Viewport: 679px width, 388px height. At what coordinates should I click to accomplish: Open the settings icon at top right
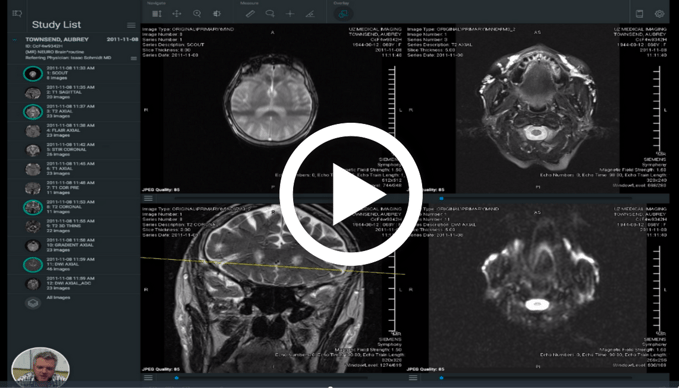point(659,14)
